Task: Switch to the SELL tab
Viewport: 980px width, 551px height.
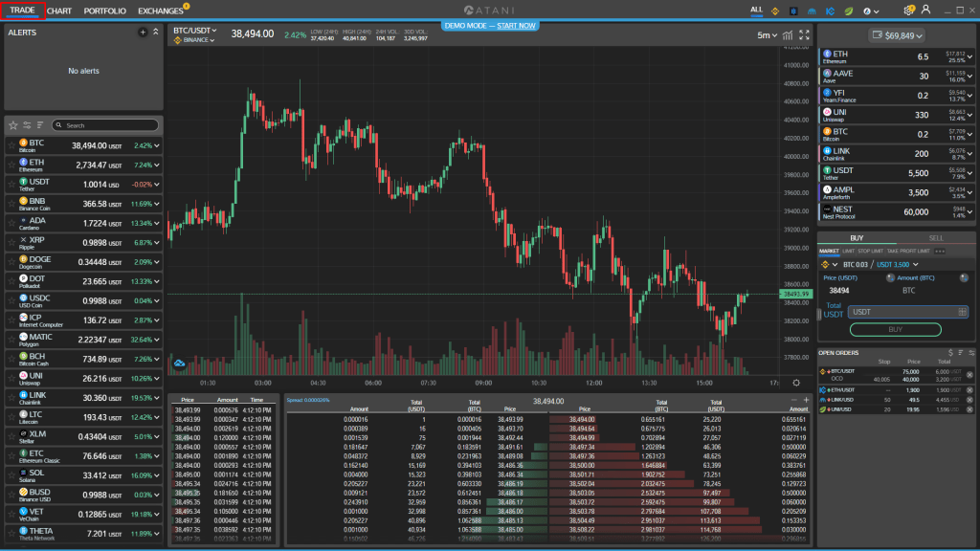Action: [936, 238]
